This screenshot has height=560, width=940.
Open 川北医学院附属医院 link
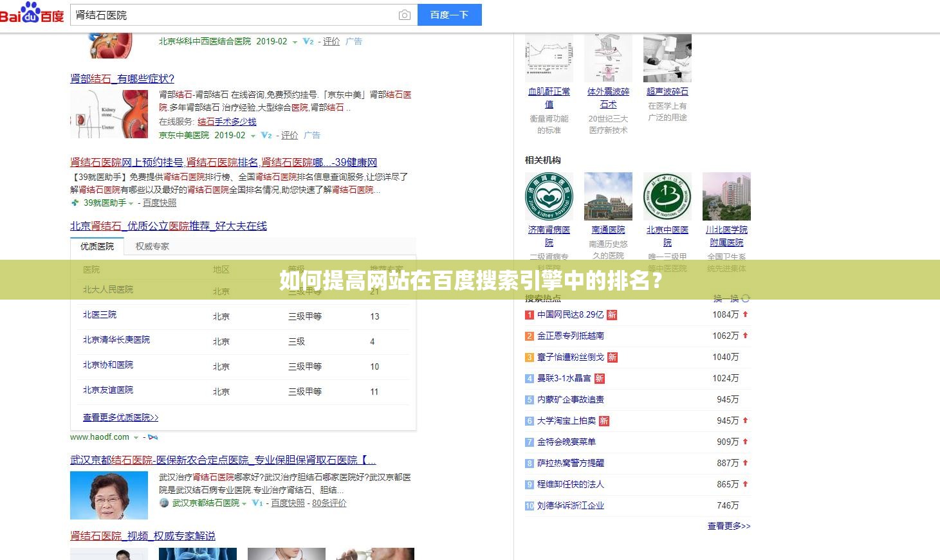(x=726, y=236)
